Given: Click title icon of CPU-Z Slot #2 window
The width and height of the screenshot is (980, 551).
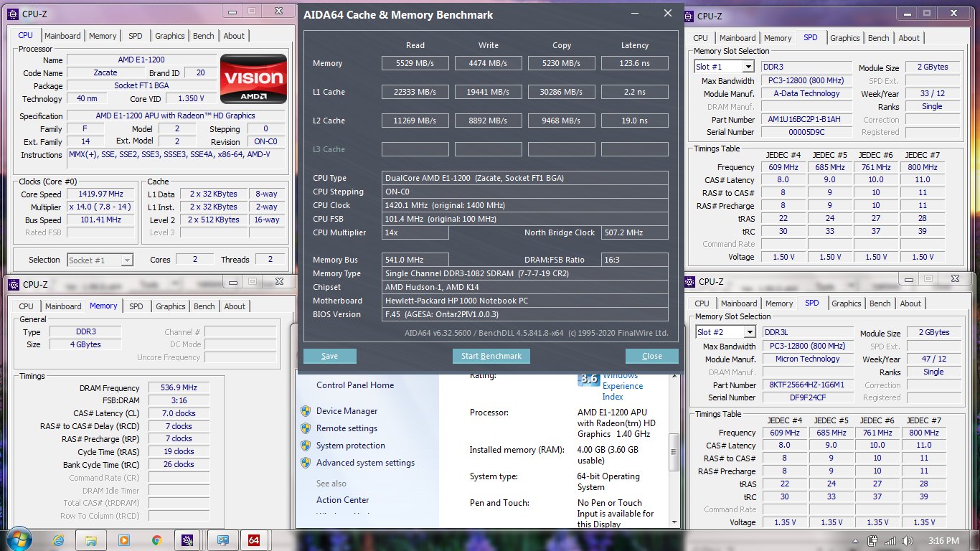Looking at the screenshot, I should click(x=690, y=281).
